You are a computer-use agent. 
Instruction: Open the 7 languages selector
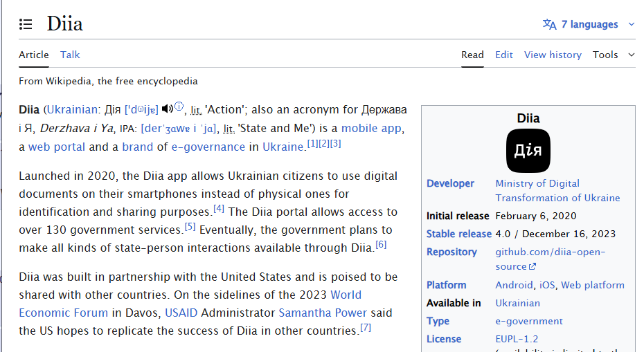(x=589, y=24)
